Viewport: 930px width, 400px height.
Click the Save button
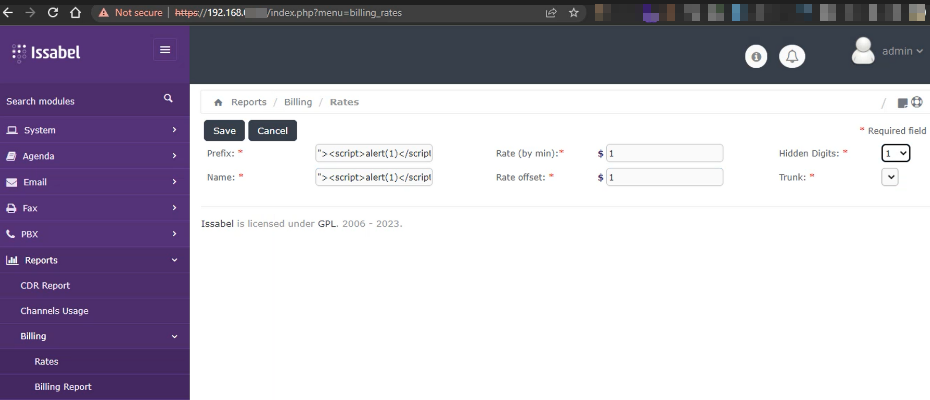click(224, 131)
